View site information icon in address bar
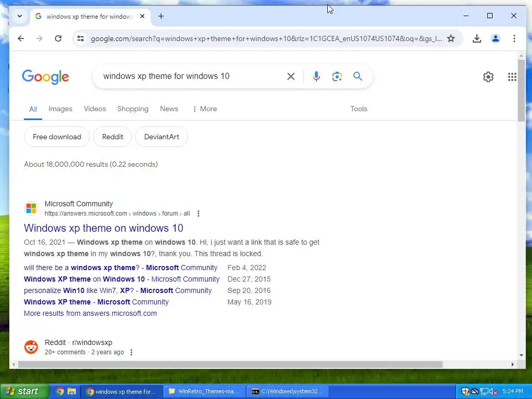The width and height of the screenshot is (532, 399). click(81, 38)
